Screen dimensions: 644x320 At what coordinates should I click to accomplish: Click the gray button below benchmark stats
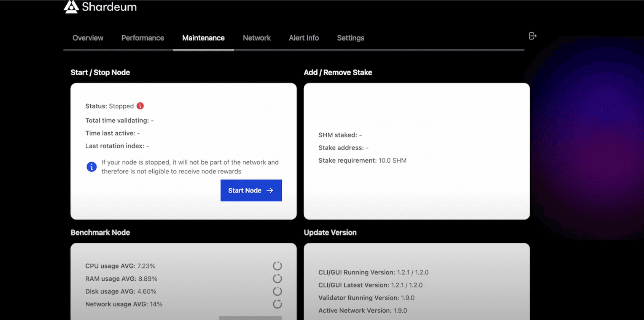click(x=250, y=318)
